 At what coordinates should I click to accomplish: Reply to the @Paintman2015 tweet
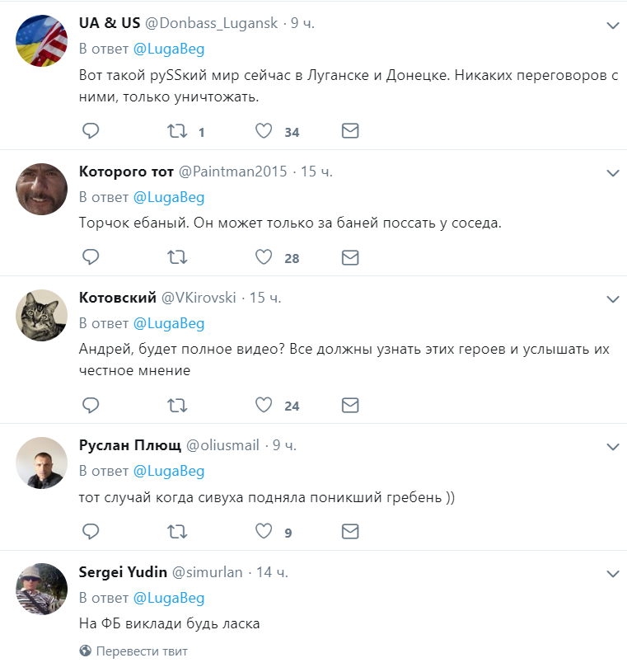91,257
